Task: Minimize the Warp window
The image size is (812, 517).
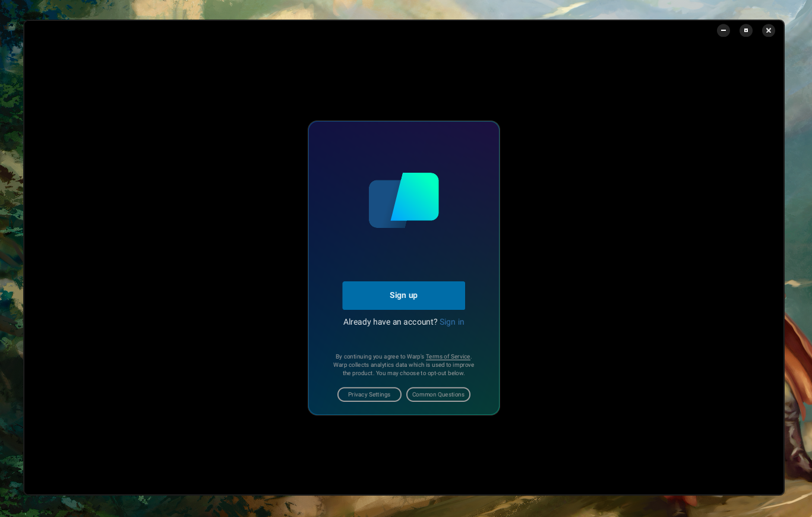Action: coord(723,30)
